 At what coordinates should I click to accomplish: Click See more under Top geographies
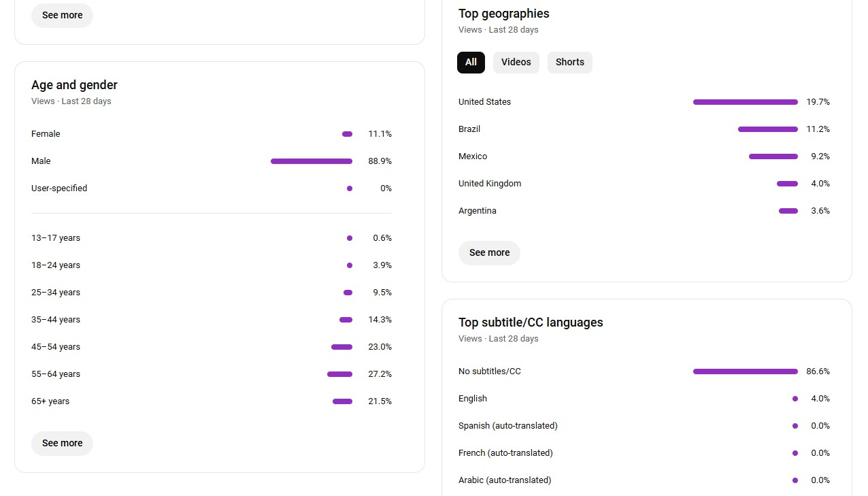click(x=489, y=252)
